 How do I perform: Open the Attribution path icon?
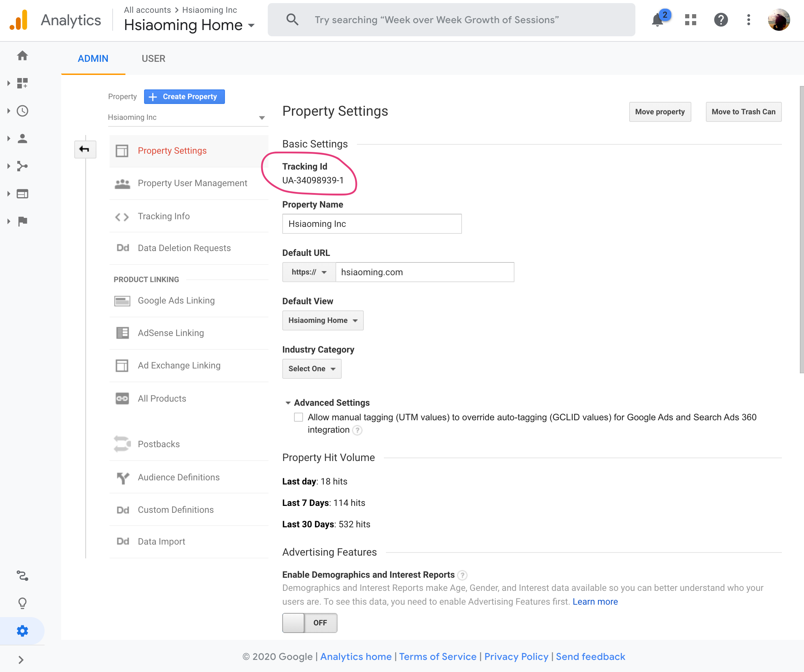click(x=22, y=576)
